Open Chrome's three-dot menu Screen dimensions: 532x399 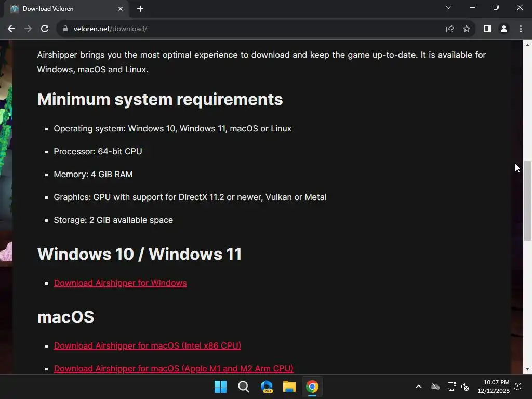pos(521,29)
